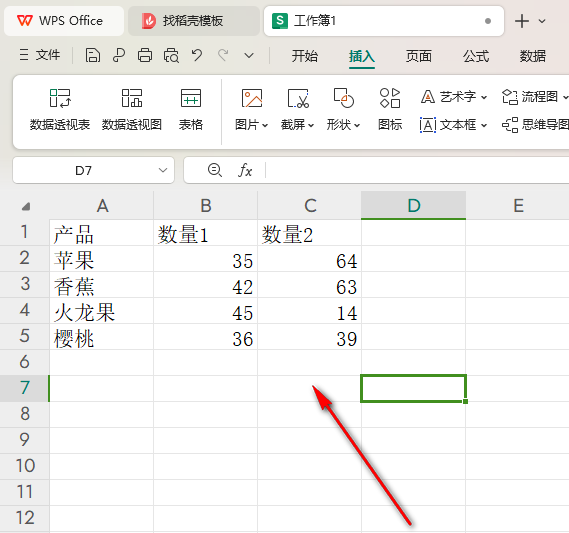Click the export to PDF icon
Viewport: 569px width, 533px height.
coord(119,56)
